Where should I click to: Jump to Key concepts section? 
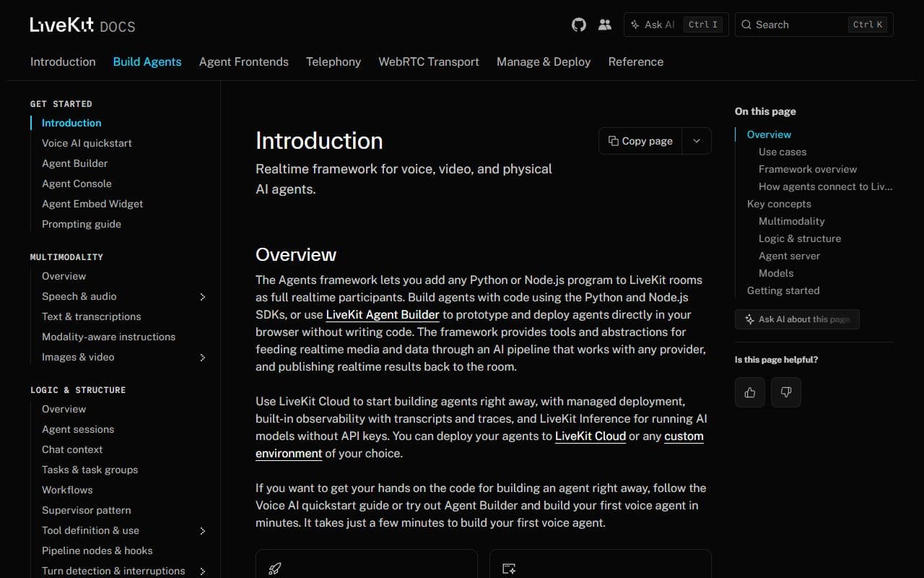pyautogui.click(x=779, y=204)
